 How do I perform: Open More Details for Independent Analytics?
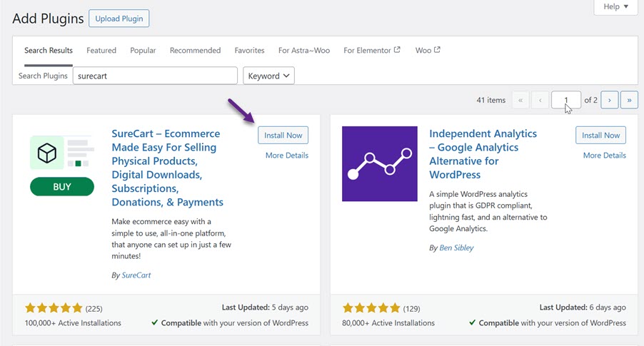(x=605, y=155)
